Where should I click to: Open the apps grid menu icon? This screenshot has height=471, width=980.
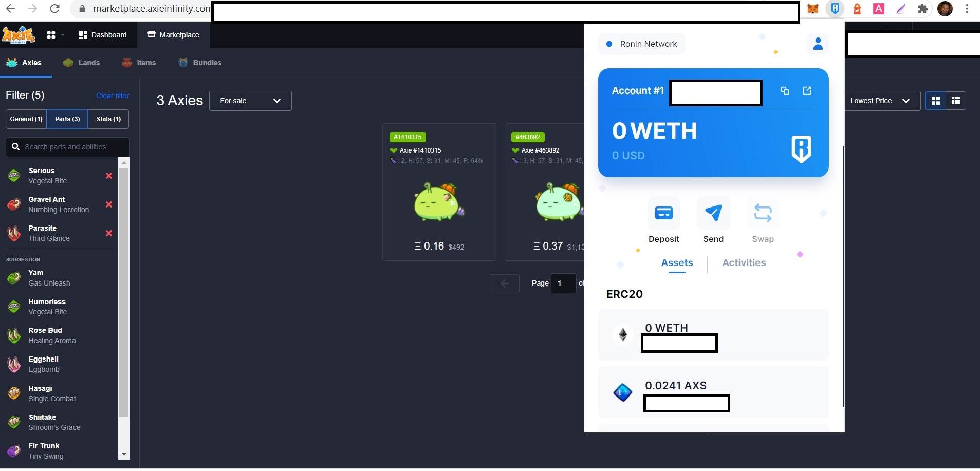point(51,35)
